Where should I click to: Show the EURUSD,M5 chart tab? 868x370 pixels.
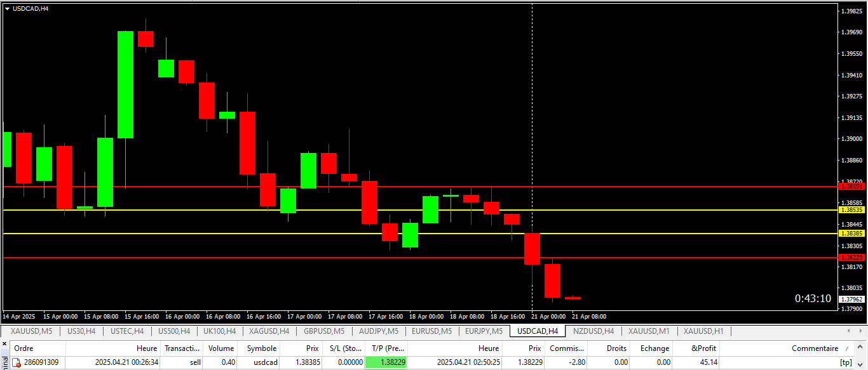point(432,331)
